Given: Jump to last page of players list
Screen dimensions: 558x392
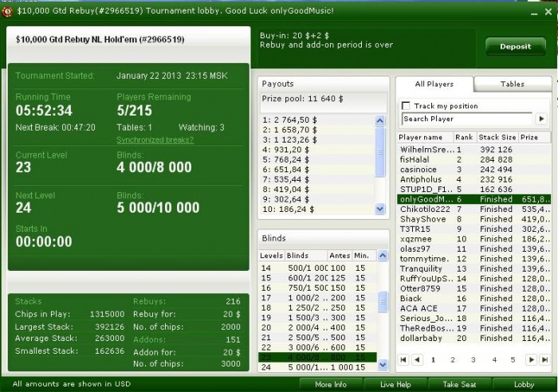Looking at the screenshot, I should coord(544,359).
